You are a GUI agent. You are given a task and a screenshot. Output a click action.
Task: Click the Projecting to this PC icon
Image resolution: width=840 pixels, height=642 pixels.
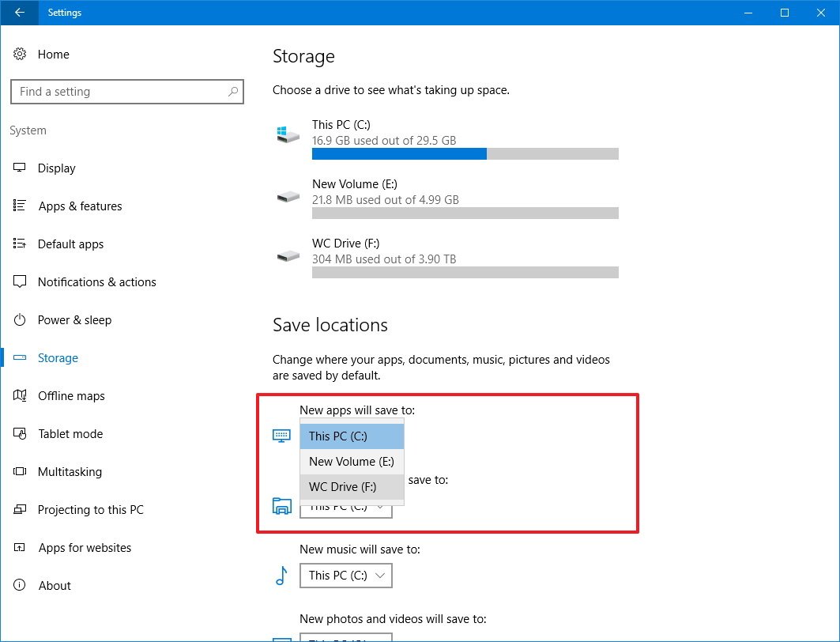(x=21, y=509)
